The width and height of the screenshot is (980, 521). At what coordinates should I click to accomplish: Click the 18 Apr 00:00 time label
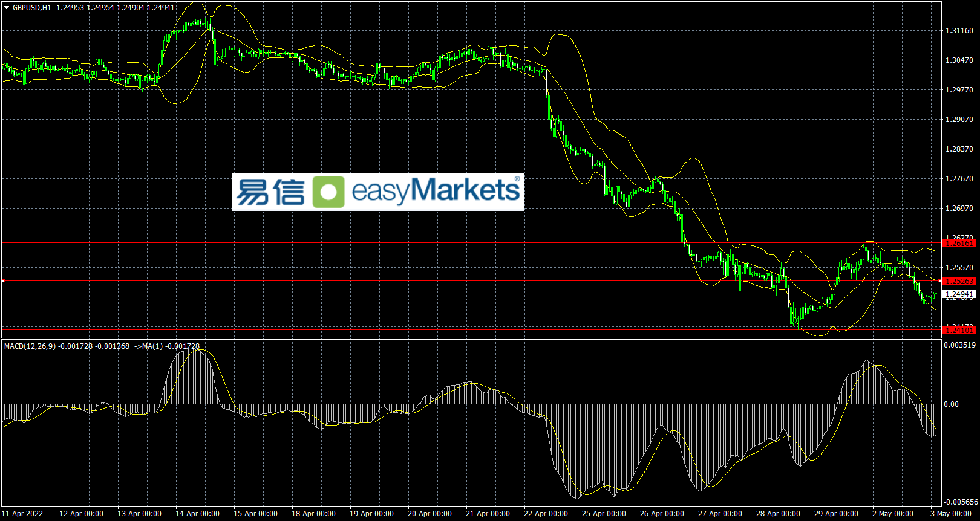[x=313, y=514]
